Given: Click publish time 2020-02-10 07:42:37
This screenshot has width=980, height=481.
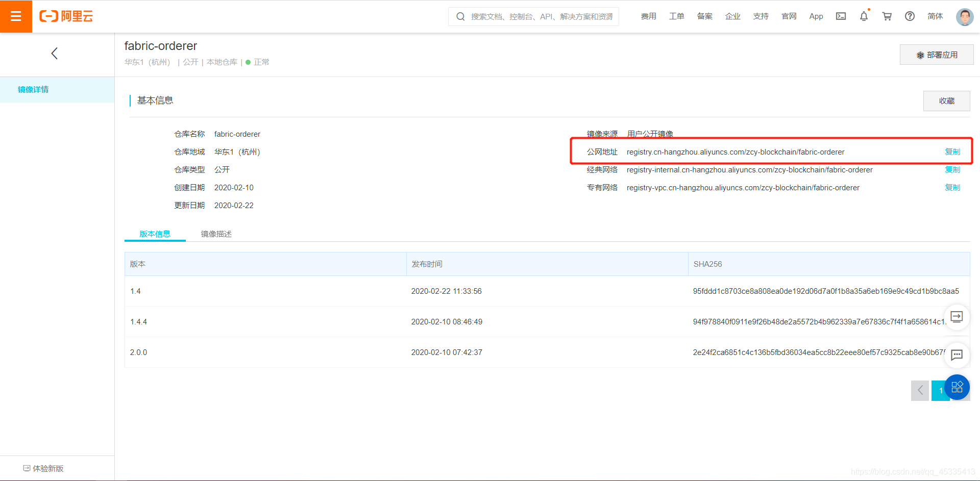Looking at the screenshot, I should point(447,352).
